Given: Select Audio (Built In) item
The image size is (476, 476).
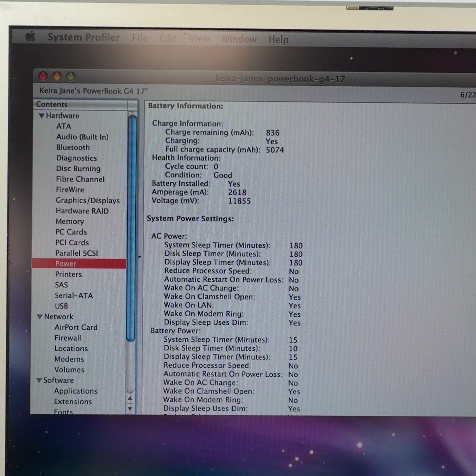Looking at the screenshot, I should pyautogui.click(x=82, y=137).
